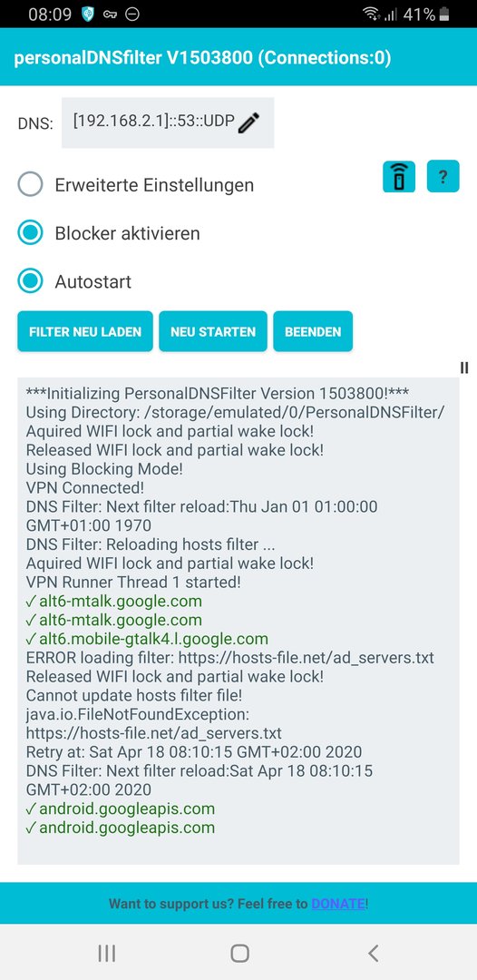This screenshot has height=980, width=477.
Task: Tap the shield icon in status bar
Action: coord(88,15)
